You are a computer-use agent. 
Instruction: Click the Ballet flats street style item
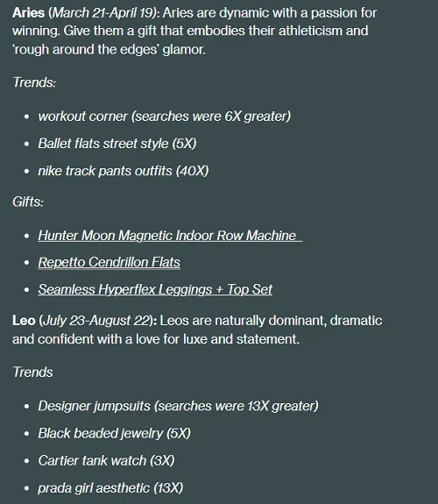(x=117, y=144)
